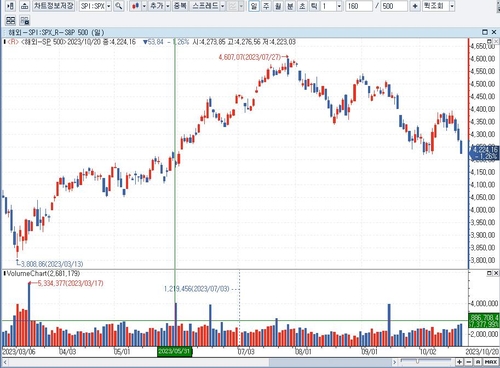
Task: Click the 차트정보저장 button
Action: [54, 6]
